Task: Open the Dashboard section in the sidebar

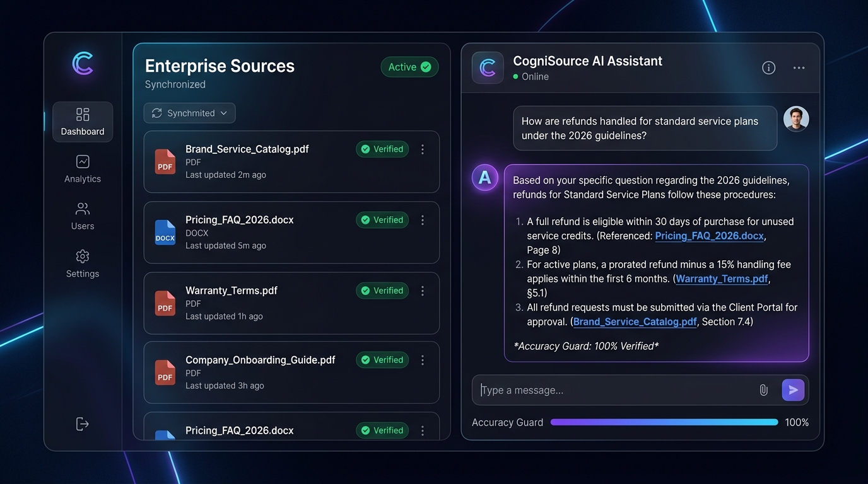Action: pyautogui.click(x=83, y=122)
